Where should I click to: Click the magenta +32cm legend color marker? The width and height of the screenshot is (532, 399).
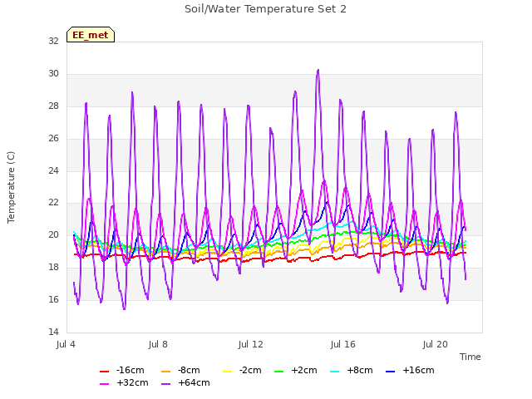[x=104, y=384]
